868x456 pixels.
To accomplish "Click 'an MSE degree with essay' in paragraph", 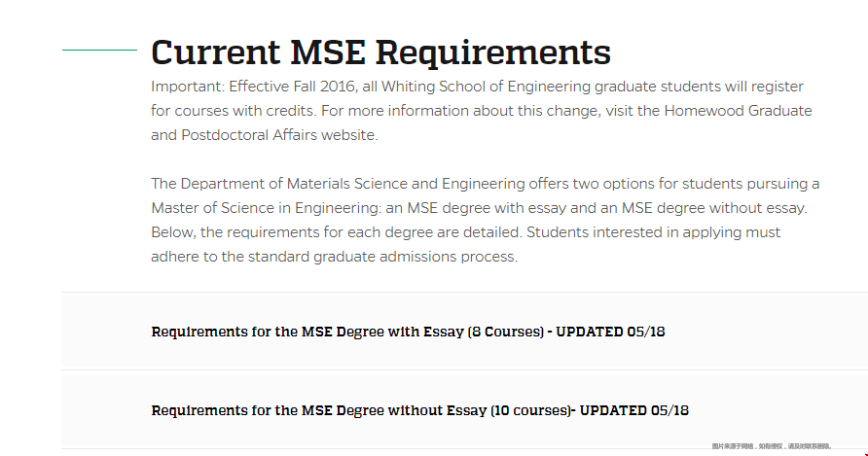I will (476, 208).
